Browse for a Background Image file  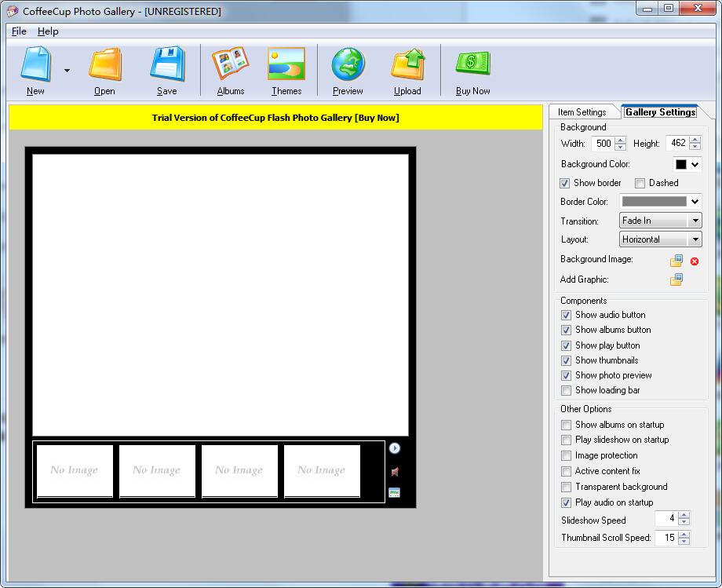(676, 261)
